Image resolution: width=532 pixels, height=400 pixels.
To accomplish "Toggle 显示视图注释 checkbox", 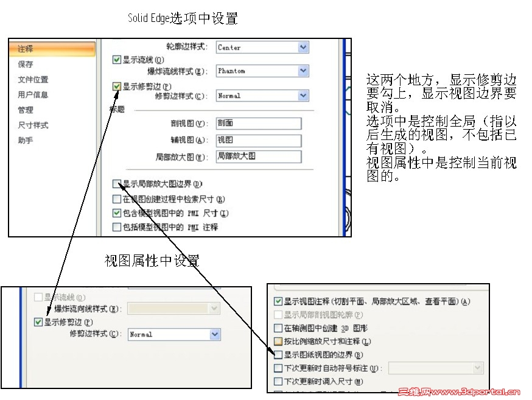I will click(x=278, y=301).
